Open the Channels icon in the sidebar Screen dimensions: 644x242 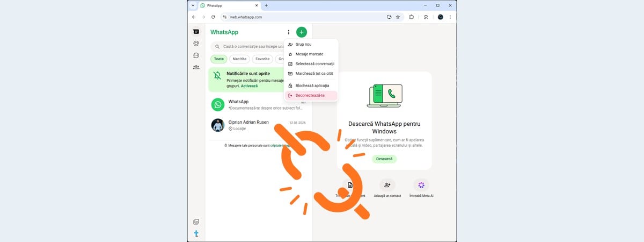(196, 55)
